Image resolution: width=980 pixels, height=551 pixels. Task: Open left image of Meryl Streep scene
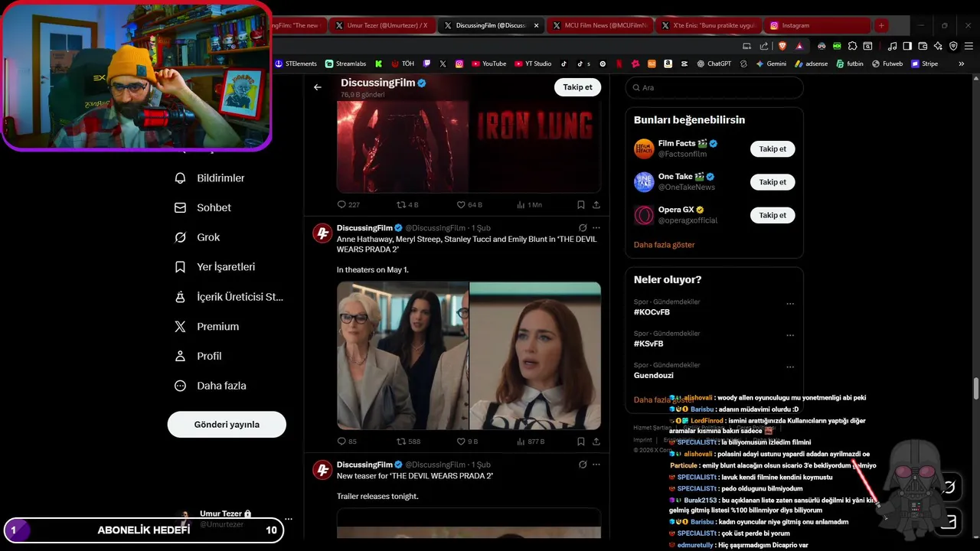pos(403,356)
